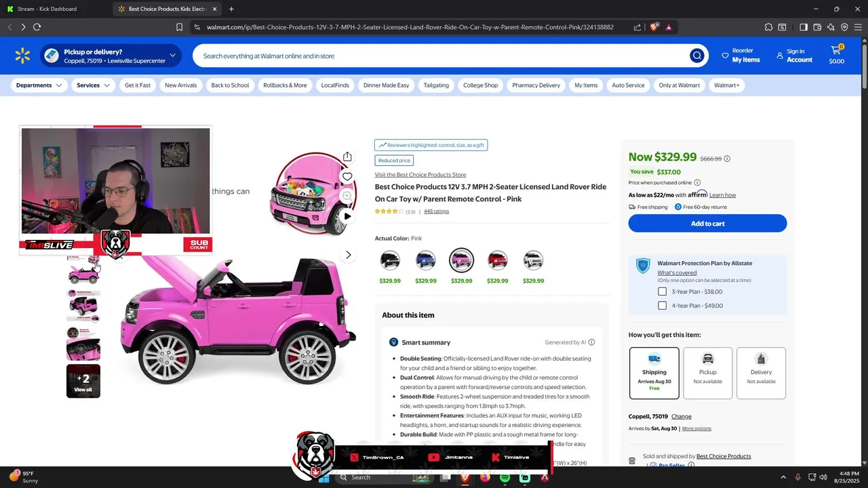The width and height of the screenshot is (868, 488).
Task: Click the Walmart spark logo
Action: click(x=22, y=56)
